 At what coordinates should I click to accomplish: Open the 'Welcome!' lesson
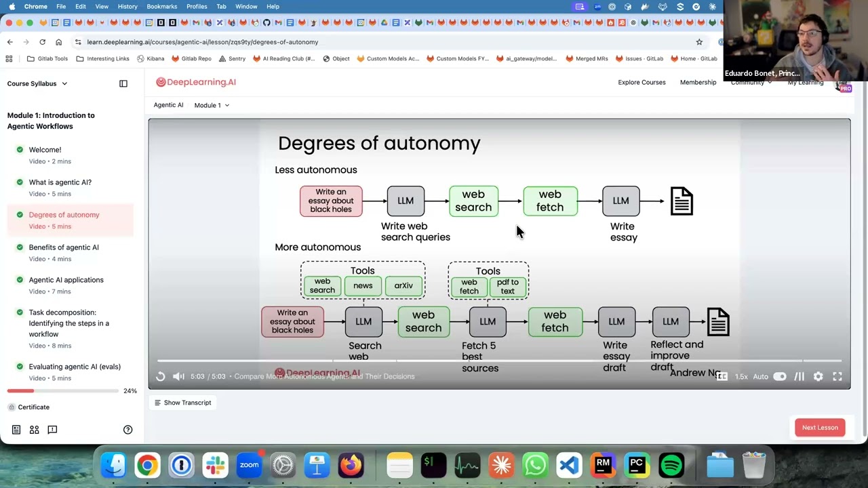coord(71,155)
